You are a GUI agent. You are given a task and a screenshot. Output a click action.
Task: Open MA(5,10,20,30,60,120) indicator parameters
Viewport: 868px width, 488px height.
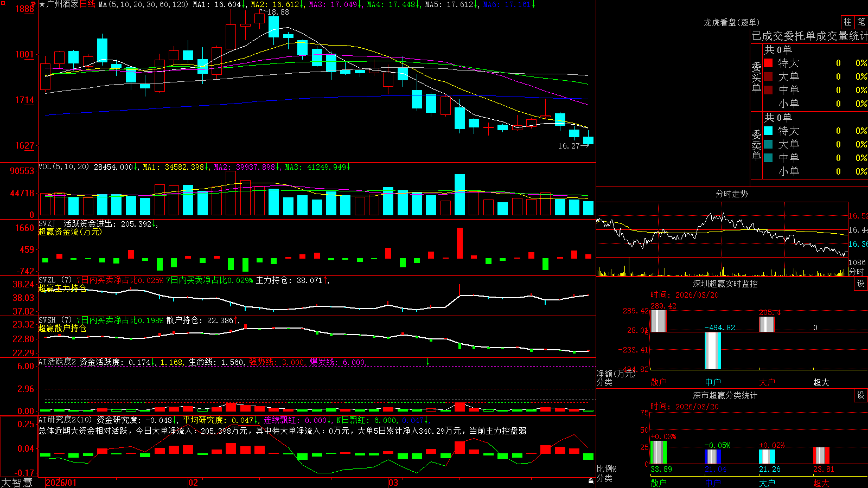(143, 4)
